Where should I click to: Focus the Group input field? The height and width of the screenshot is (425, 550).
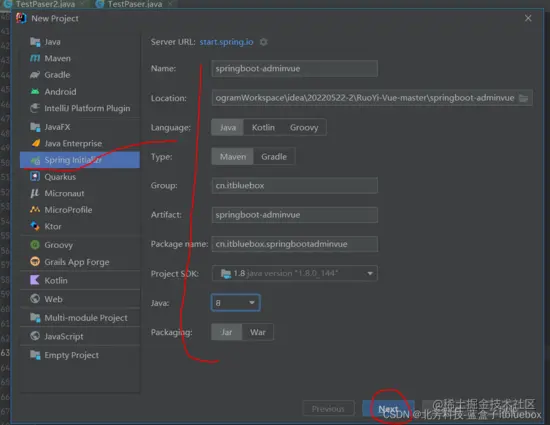click(x=295, y=185)
